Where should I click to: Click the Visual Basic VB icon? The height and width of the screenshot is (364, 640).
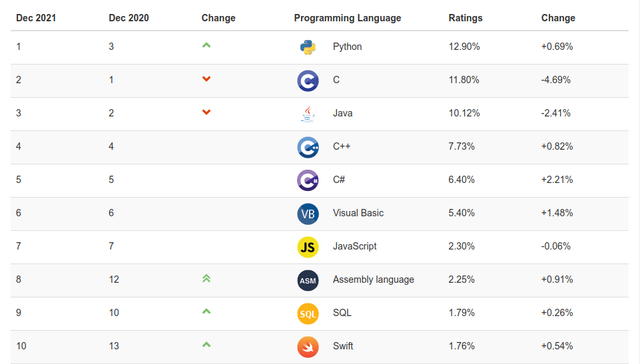[x=308, y=214]
